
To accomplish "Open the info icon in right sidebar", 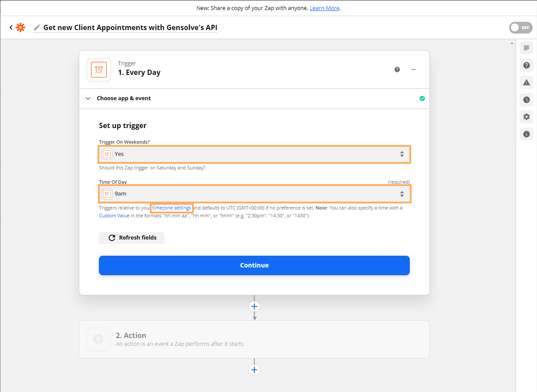I will (527, 134).
